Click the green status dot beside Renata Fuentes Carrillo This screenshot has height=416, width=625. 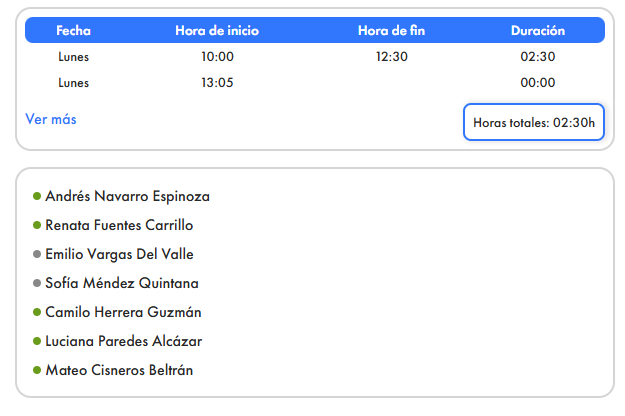click(37, 226)
